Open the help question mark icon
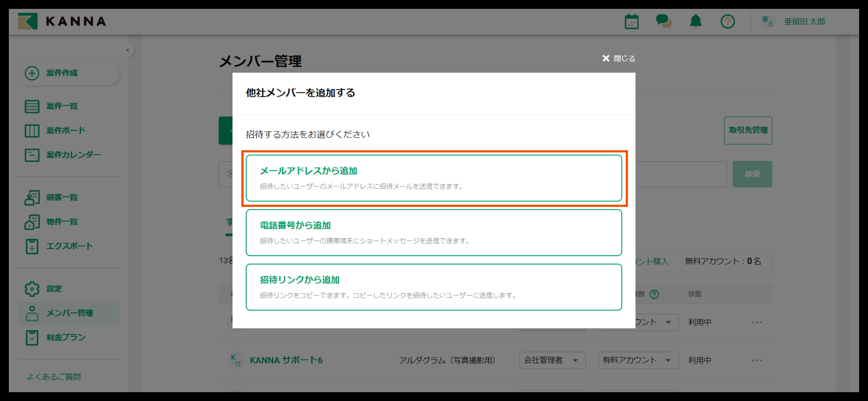Screen dimensions: 868x401 [x=727, y=22]
